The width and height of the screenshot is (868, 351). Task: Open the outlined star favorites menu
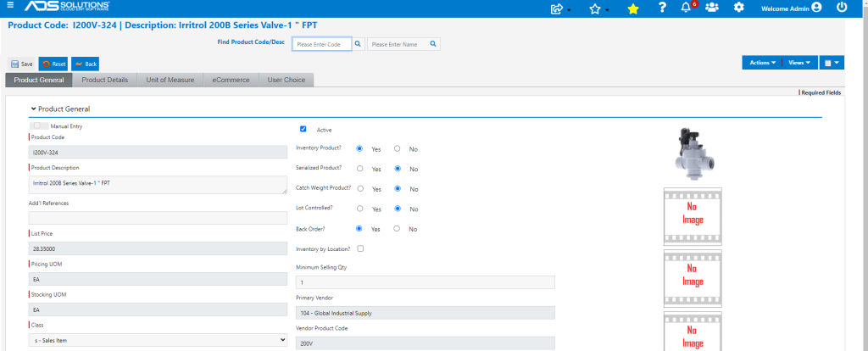(598, 8)
